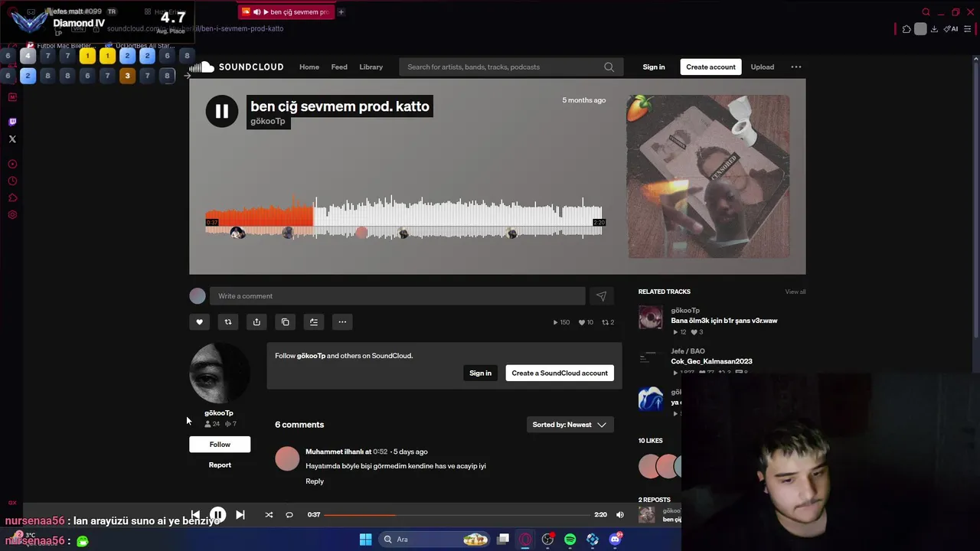Viewport: 980px width, 551px height.
Task: Click Sign in within the follow banner
Action: click(x=480, y=373)
